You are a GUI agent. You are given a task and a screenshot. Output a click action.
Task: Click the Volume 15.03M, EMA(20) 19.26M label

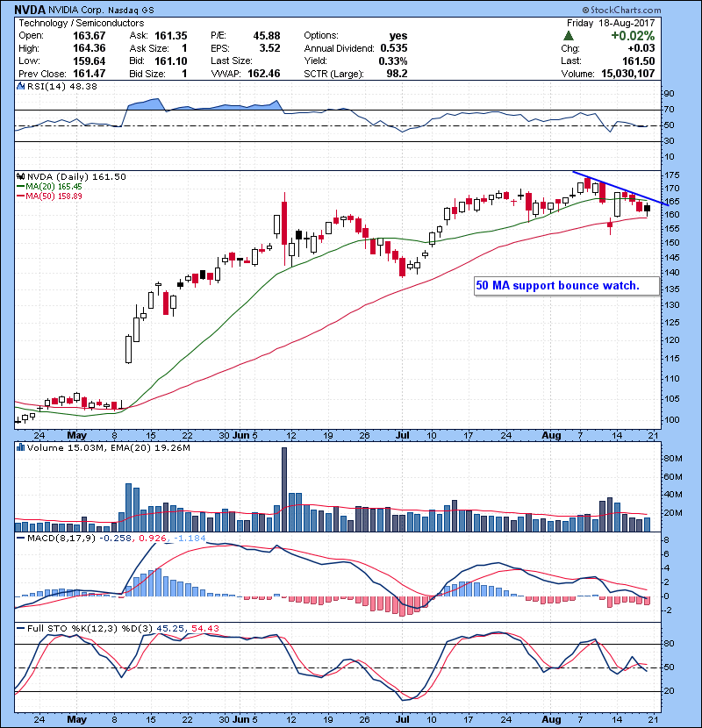(109, 447)
